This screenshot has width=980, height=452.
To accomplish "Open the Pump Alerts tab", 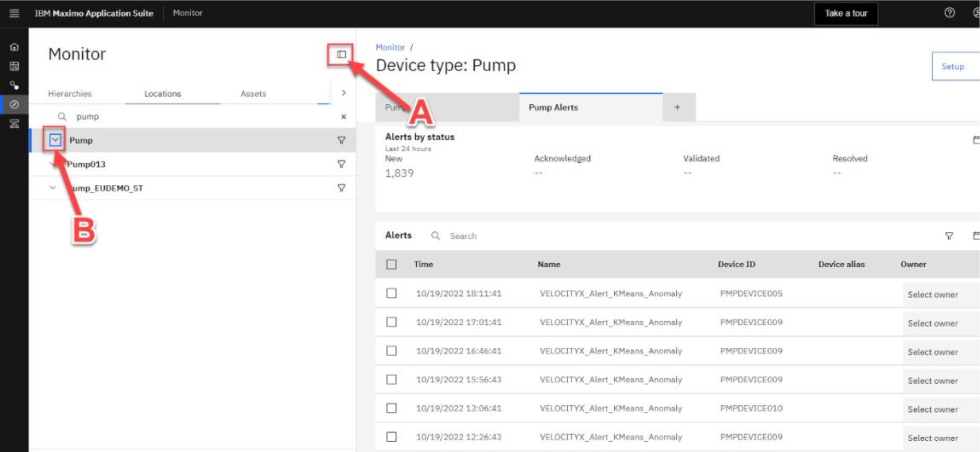I will point(553,107).
